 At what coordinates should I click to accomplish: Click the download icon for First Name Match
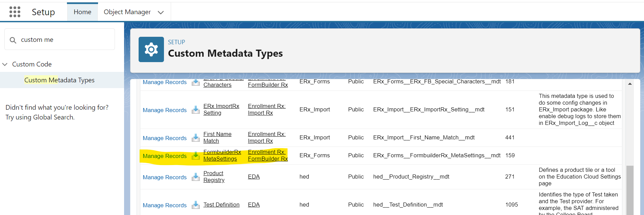196,138
